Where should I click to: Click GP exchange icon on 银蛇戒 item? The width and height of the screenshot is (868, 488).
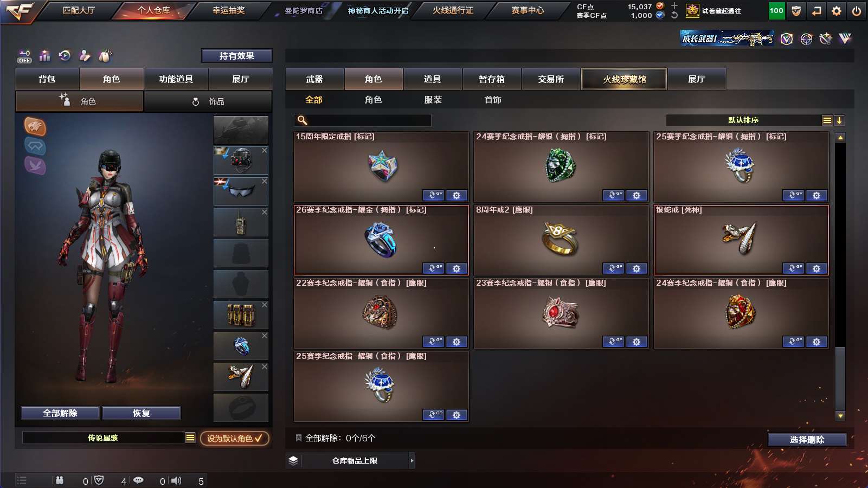pos(793,268)
